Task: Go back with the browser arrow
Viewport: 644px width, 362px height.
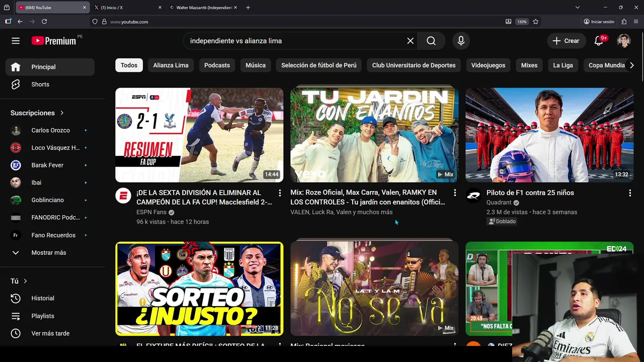Action: point(20,22)
